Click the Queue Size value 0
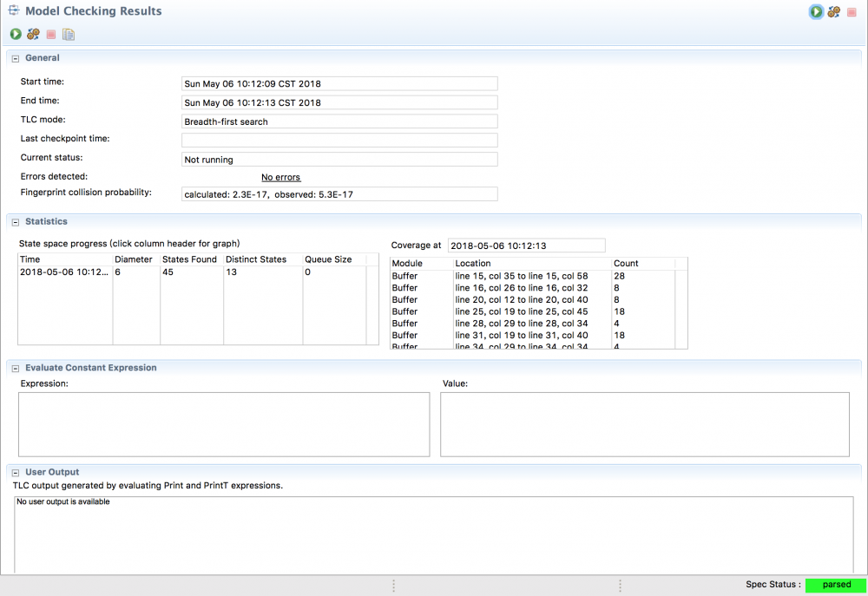 point(308,272)
